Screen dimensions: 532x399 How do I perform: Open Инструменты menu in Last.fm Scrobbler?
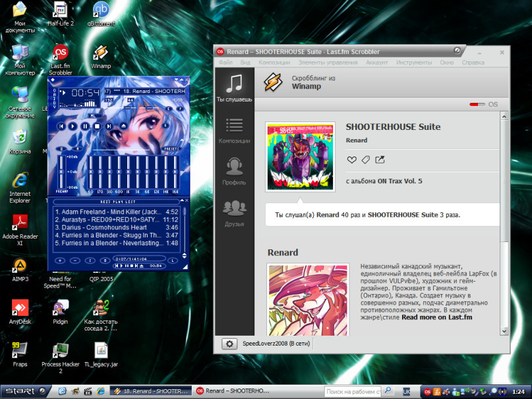tap(414, 63)
